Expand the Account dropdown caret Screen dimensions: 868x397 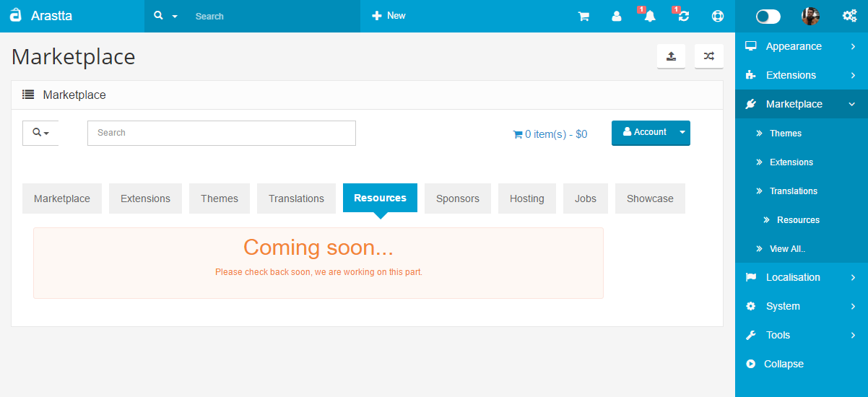682,133
